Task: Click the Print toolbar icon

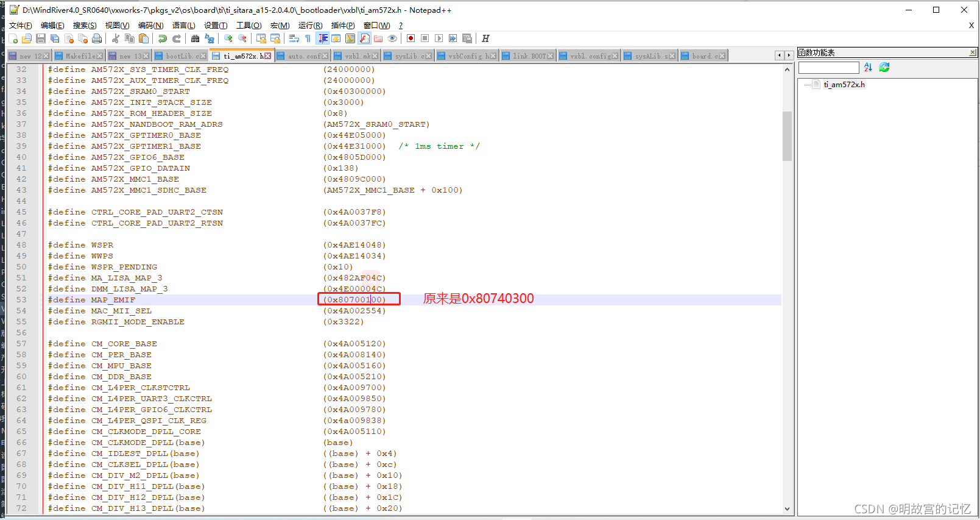Action: point(97,38)
